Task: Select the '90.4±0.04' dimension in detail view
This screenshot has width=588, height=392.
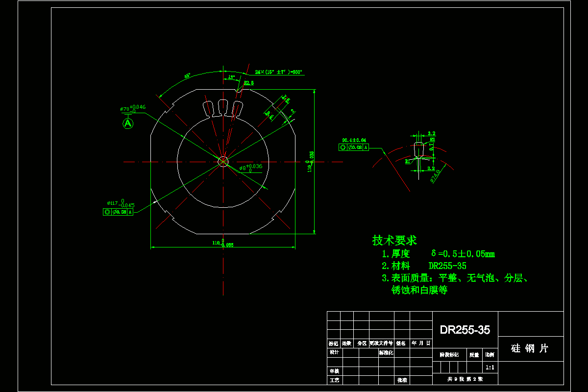Action: (x=354, y=141)
